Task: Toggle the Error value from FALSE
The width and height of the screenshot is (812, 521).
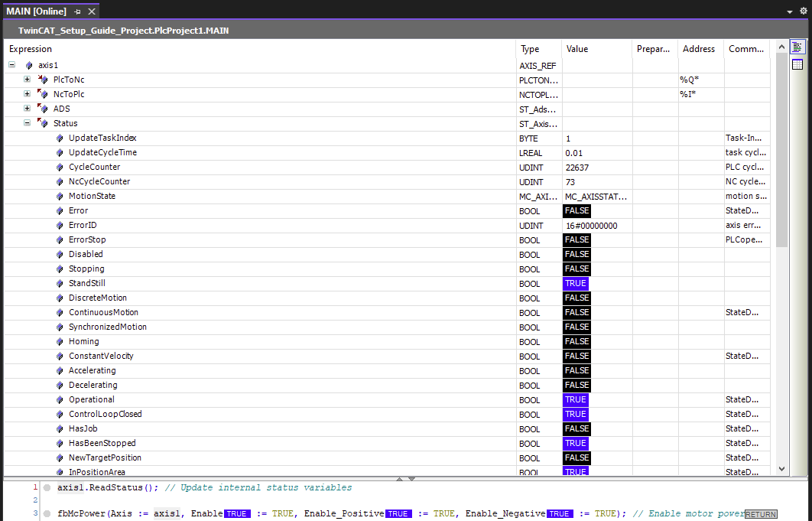Action: click(x=577, y=210)
